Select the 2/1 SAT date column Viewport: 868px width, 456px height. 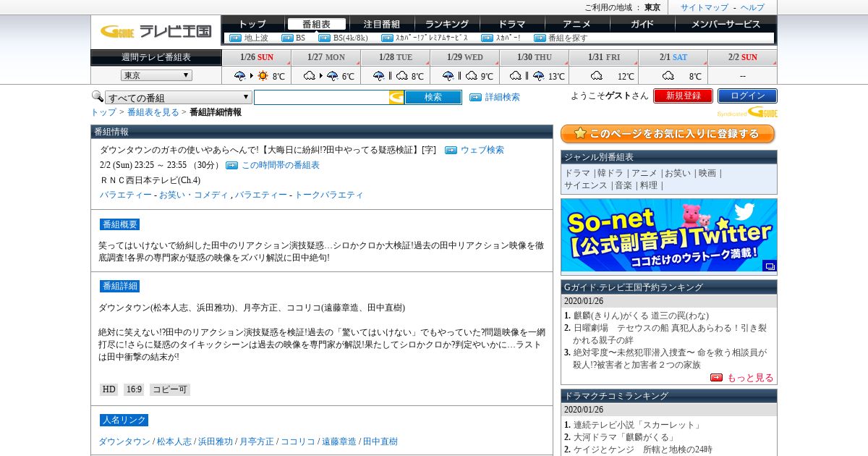pos(673,57)
